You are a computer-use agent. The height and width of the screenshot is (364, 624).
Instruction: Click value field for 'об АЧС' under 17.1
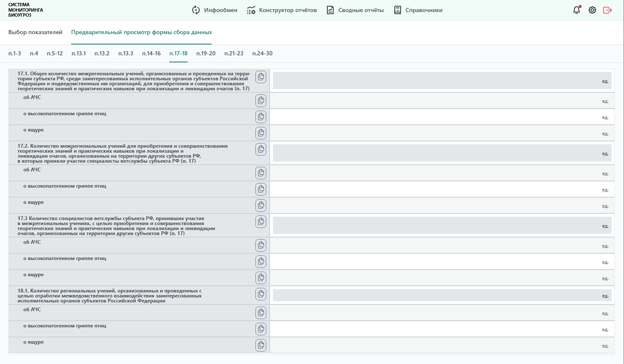click(442, 101)
